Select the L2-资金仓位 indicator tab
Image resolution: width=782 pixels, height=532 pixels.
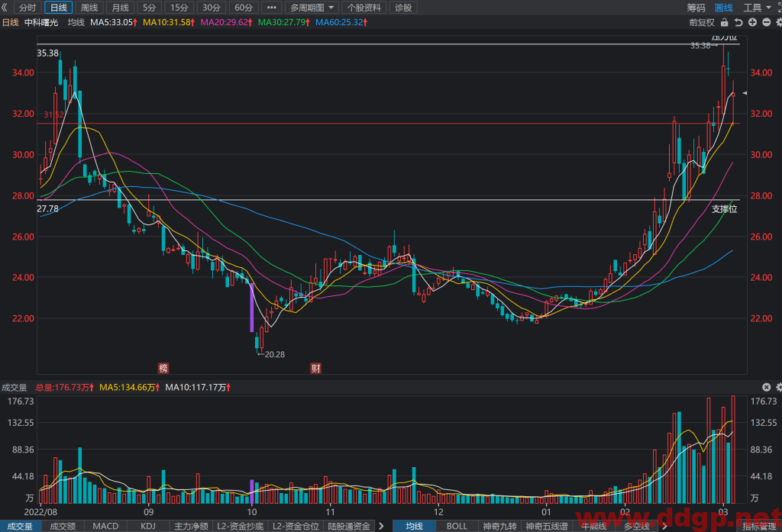(x=296, y=526)
